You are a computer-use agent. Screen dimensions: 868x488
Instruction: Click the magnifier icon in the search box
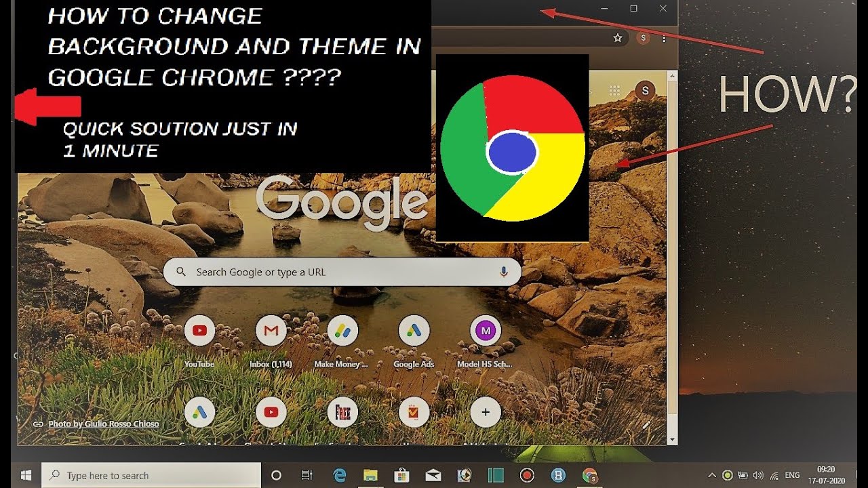pos(181,272)
